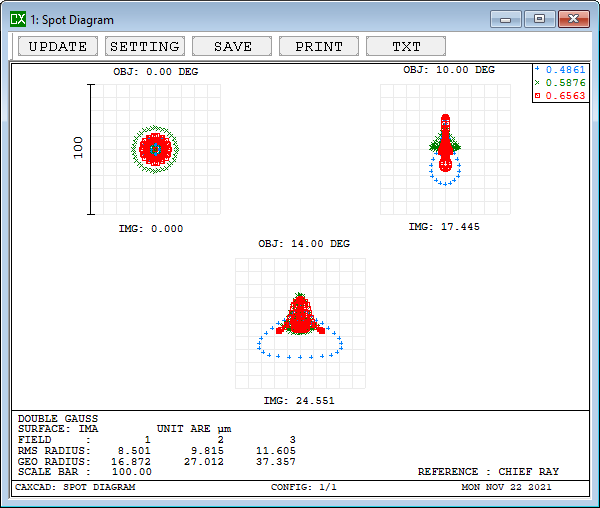Open the SETTING dialog button

click(x=145, y=46)
